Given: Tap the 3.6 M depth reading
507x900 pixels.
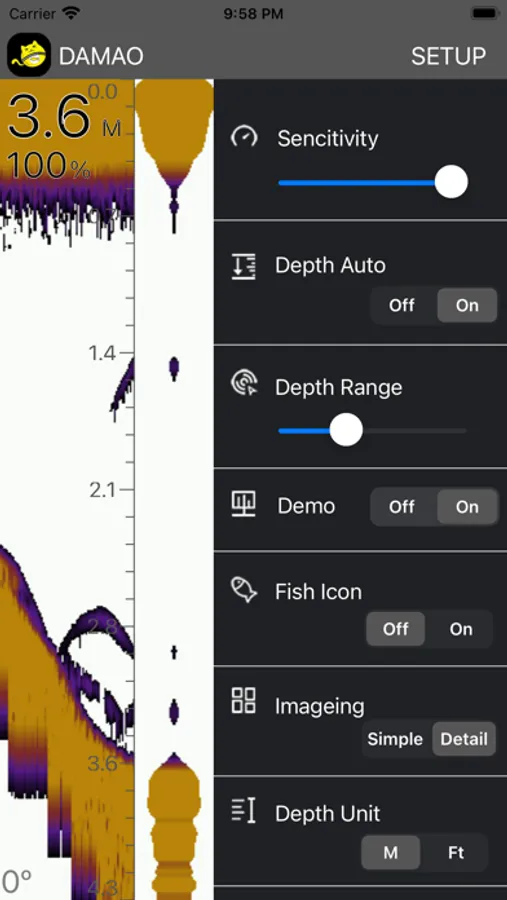Looking at the screenshot, I should (64, 117).
